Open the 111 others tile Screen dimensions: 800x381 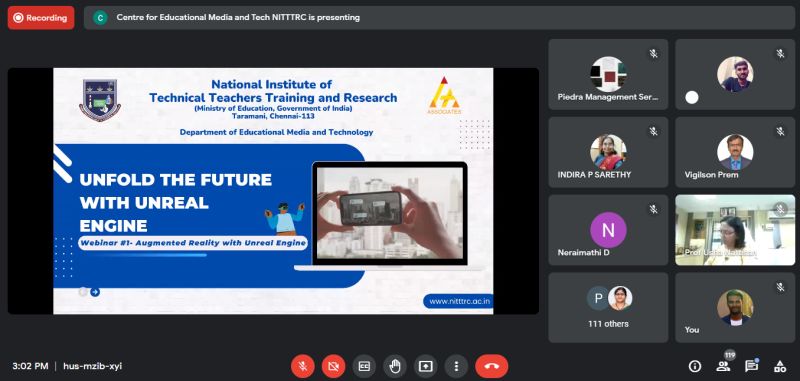pyautogui.click(x=608, y=308)
